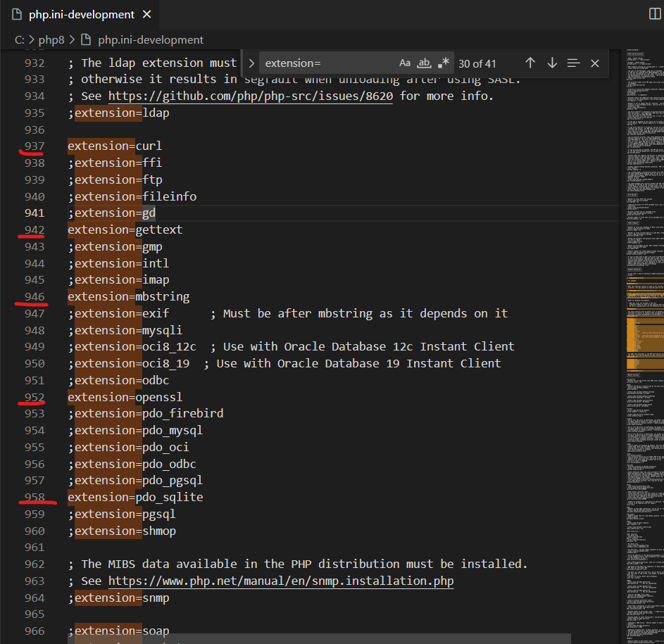Click the split editor icon
This screenshot has width=664, height=644.
[655, 13]
